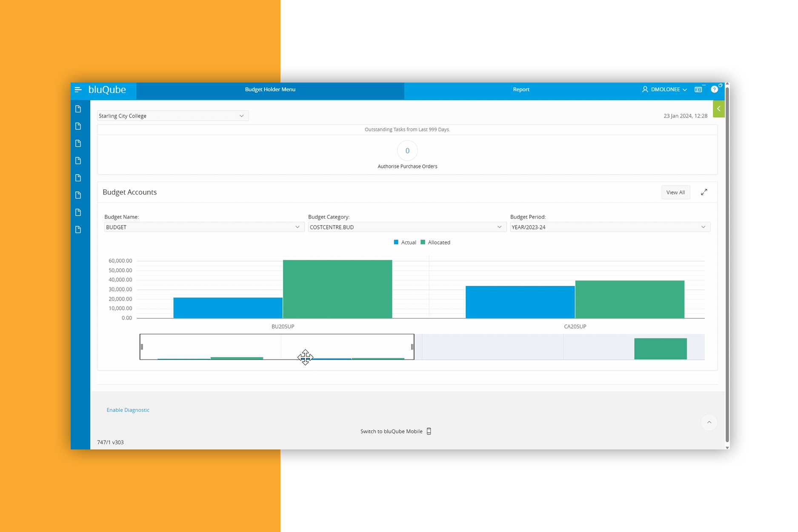Click the View All button
This screenshot has height=532, width=798.
click(675, 192)
